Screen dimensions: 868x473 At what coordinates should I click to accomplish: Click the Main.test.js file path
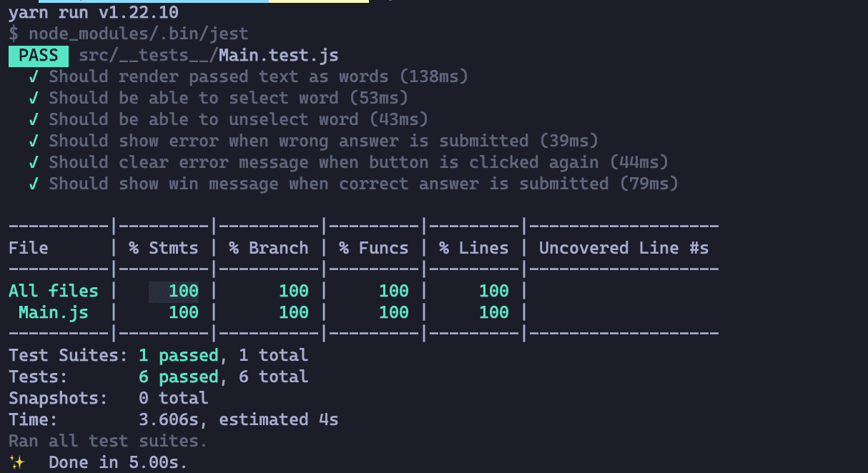[x=209, y=56]
